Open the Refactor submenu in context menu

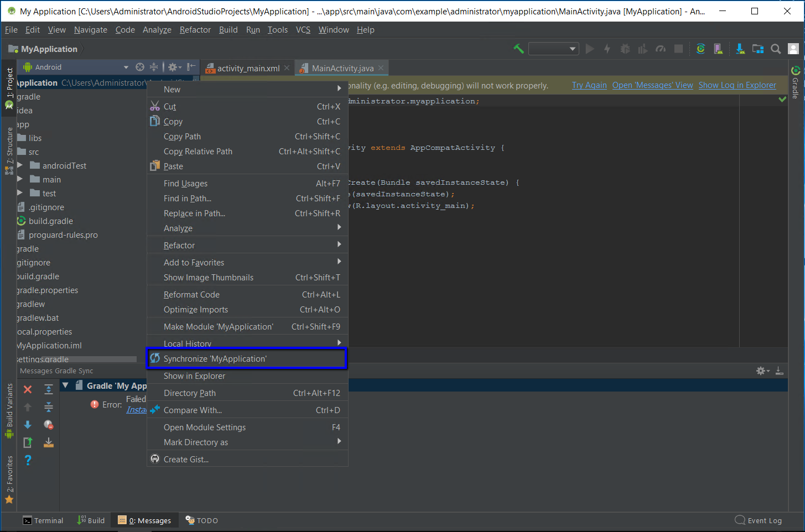(x=247, y=245)
